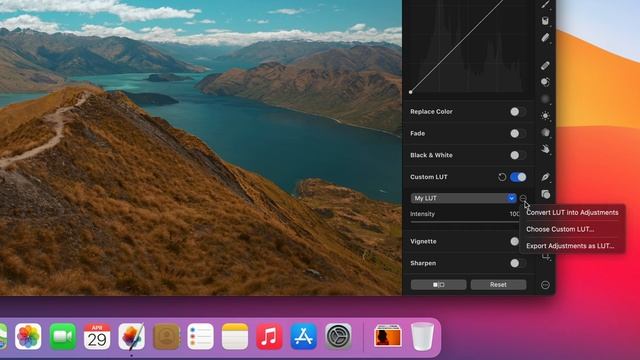Viewport: 640px width, 360px height.
Task: Click the Fade label
Action: (417, 133)
